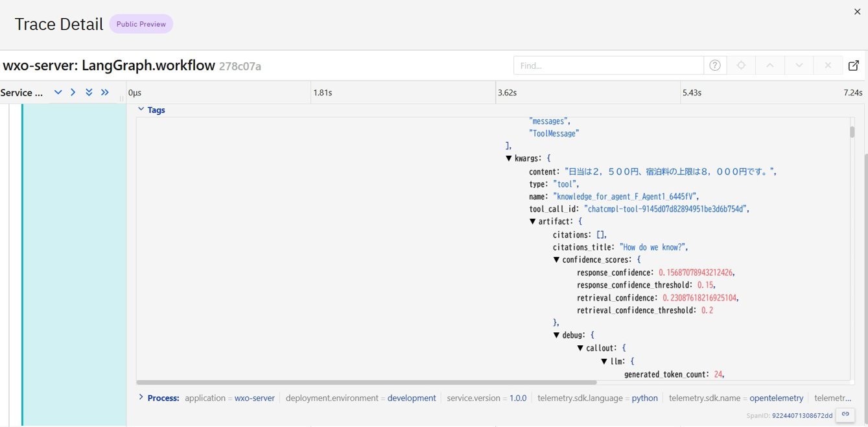This screenshot has height=427, width=868.
Task: Click name value knowledge_for_agent_F_Agent1_6445fV
Action: pyautogui.click(x=626, y=197)
